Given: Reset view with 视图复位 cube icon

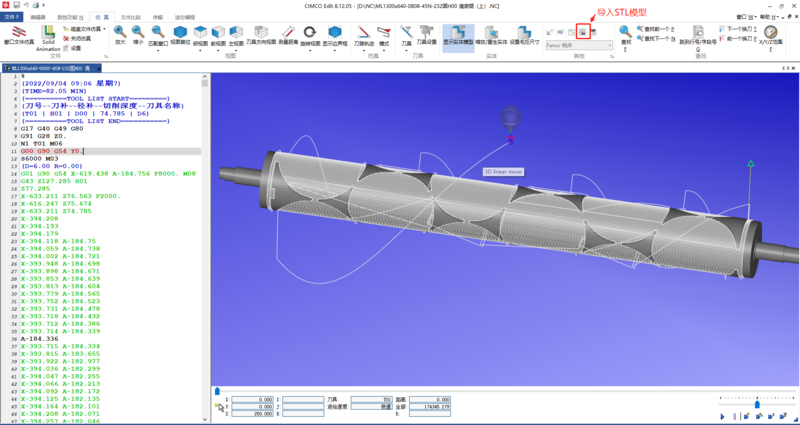Looking at the screenshot, I should [x=180, y=36].
